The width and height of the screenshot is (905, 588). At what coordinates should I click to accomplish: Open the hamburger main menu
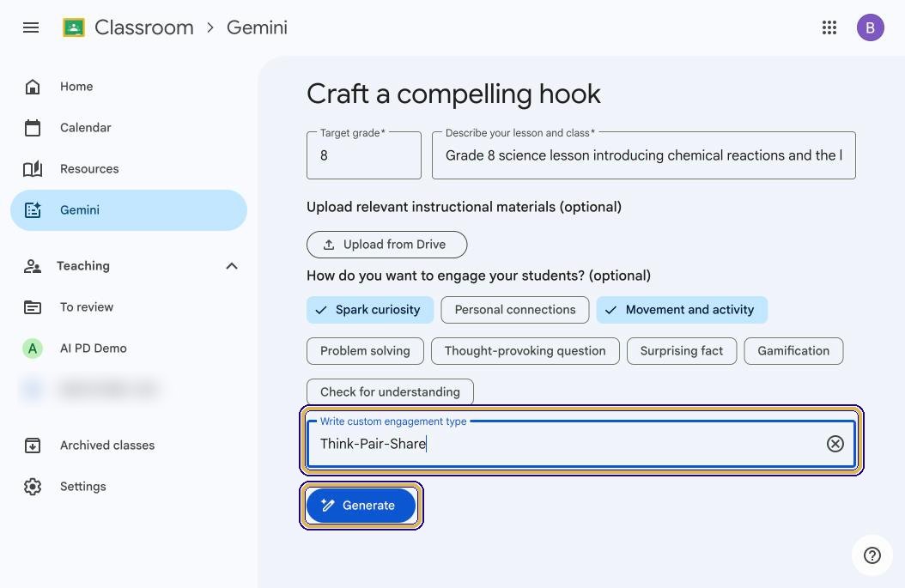pos(31,27)
